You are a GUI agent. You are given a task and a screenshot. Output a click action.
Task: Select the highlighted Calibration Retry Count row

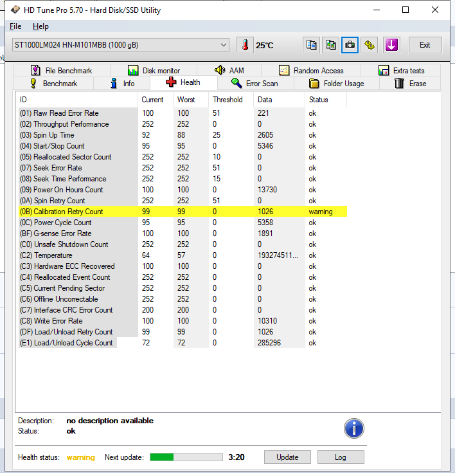point(183,212)
